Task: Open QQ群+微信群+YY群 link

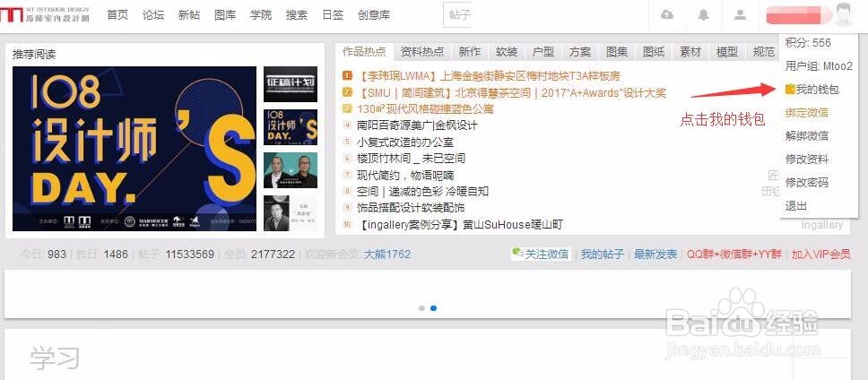Action: [x=734, y=254]
